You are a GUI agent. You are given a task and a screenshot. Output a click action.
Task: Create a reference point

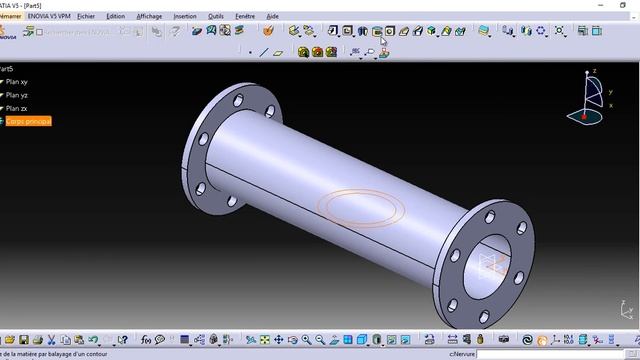pos(250,53)
